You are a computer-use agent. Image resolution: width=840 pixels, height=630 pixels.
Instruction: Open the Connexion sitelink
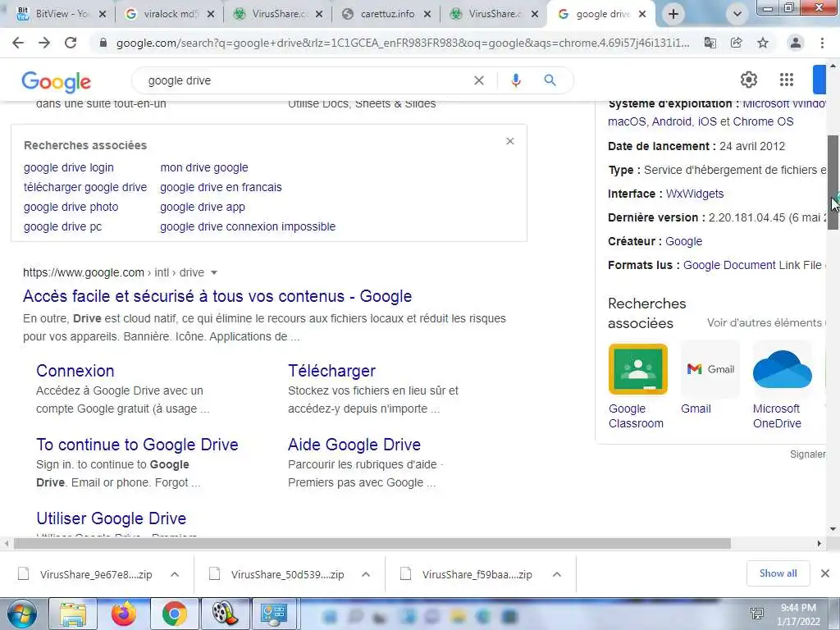pyautogui.click(x=75, y=371)
